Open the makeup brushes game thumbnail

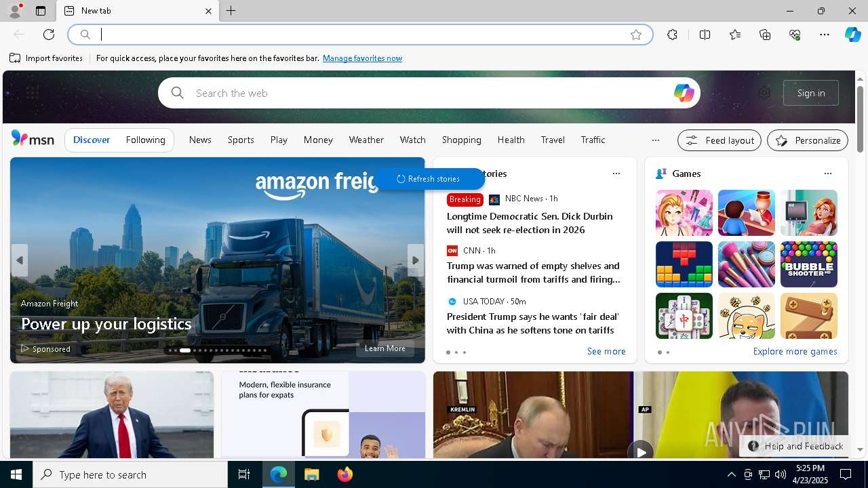point(747,264)
